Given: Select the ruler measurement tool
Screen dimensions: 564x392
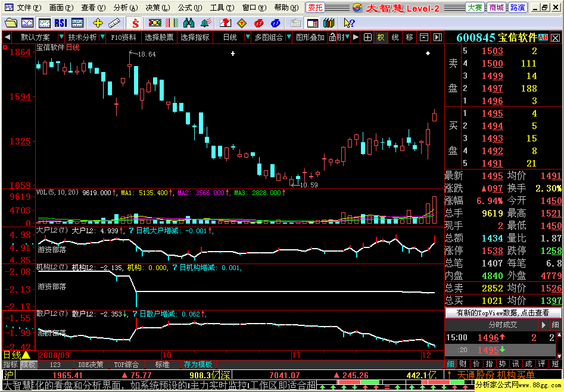Looking at the screenshot, I should click(x=114, y=23).
